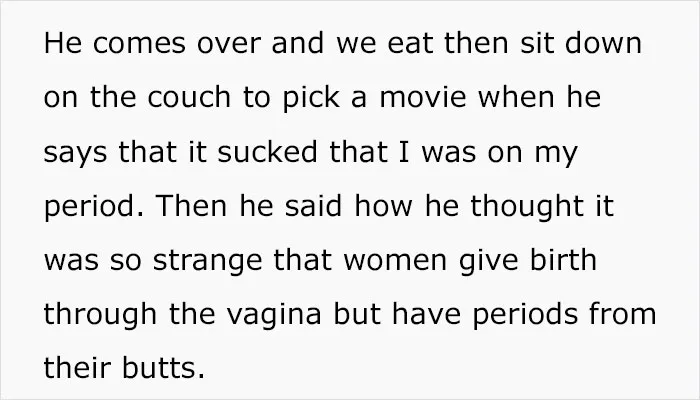700x400 pixels.
Task: Click the word "pick" in second line
Action: coord(311,99)
